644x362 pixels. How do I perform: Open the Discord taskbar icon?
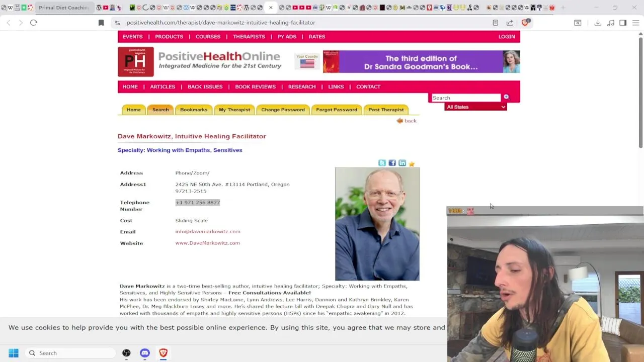coord(145,353)
